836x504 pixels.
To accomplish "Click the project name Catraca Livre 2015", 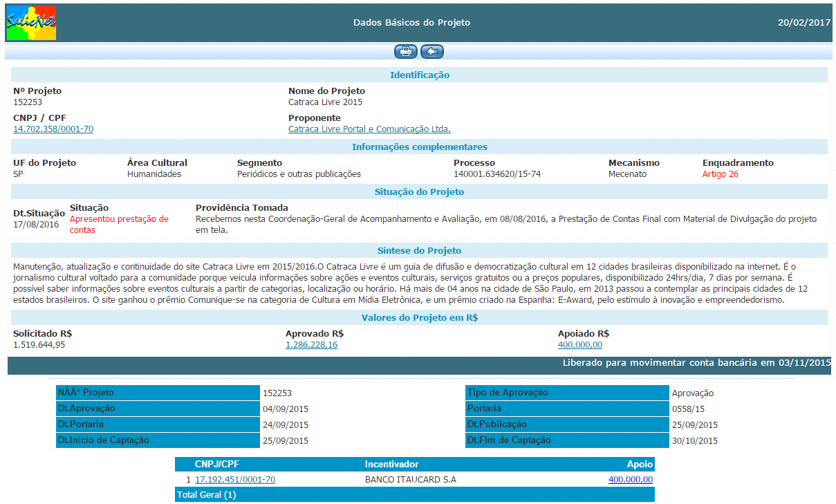I will click(x=325, y=102).
